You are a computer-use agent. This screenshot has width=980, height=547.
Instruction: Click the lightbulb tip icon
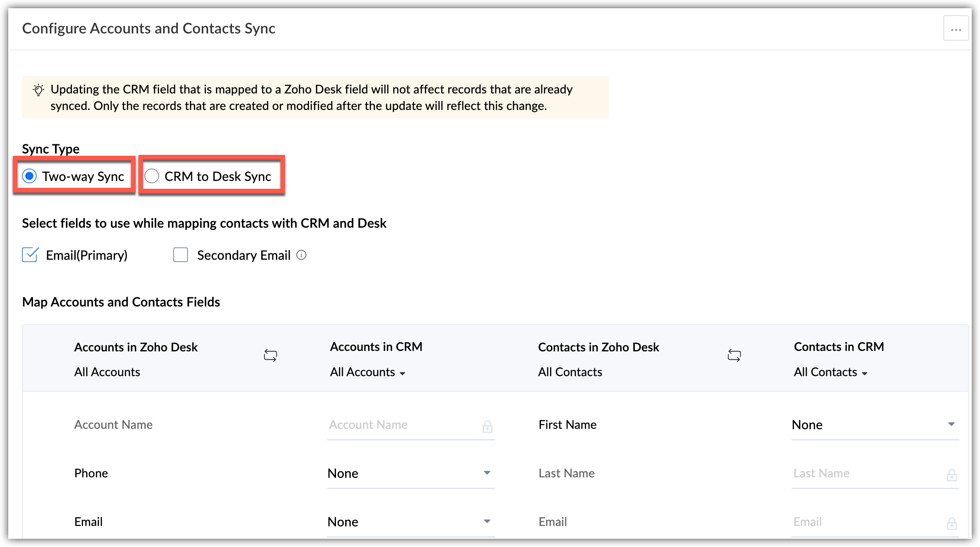(39, 90)
